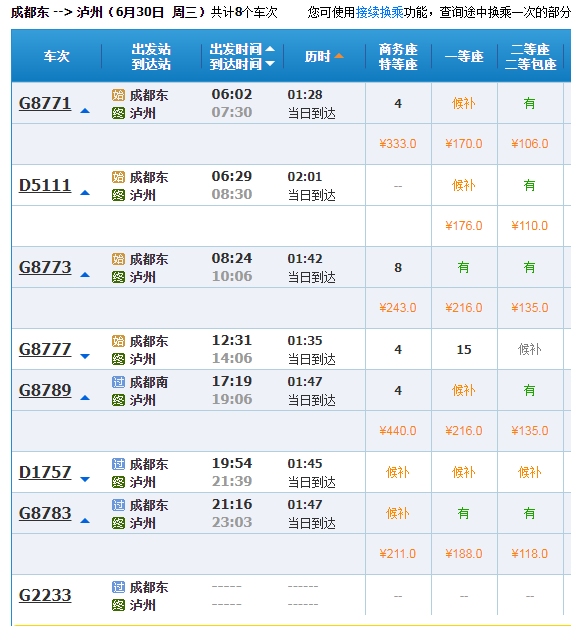Viewport: 571px width, 626px height.
Task: Click terminal 终 icon for D1757
Action: point(118,482)
